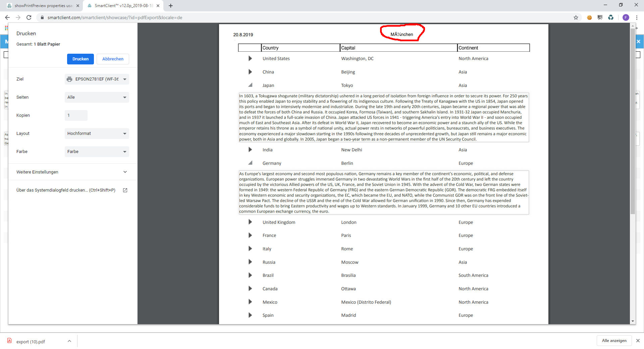Click the dark flag extension icon
Image resolution: width=644 pixels, height=349 pixels.
[x=600, y=17]
